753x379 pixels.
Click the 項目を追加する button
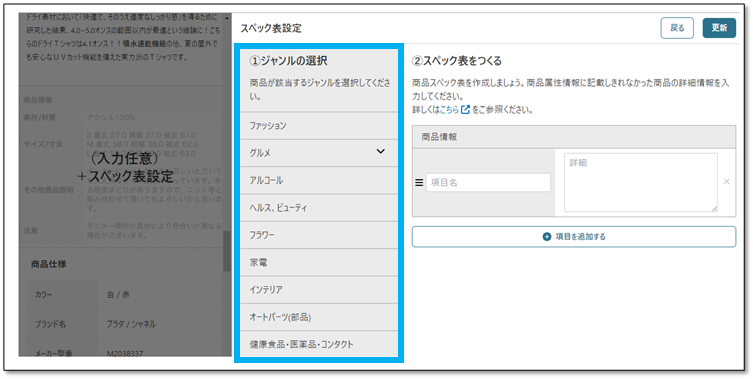tap(574, 237)
